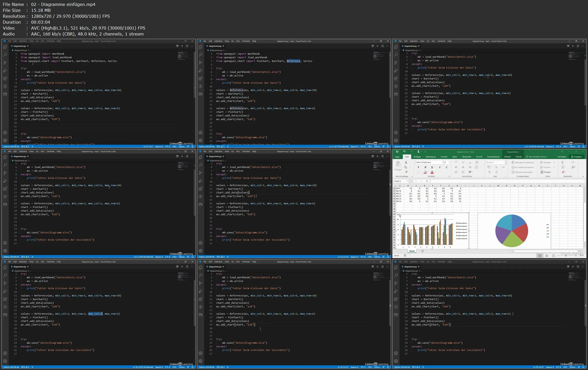588x370 pixels.
Task: Click the large Einfügen paste button
Action: coord(398,166)
